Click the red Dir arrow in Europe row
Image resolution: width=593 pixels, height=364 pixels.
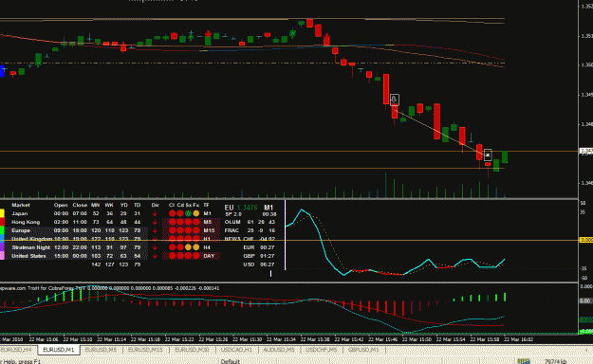155,230
